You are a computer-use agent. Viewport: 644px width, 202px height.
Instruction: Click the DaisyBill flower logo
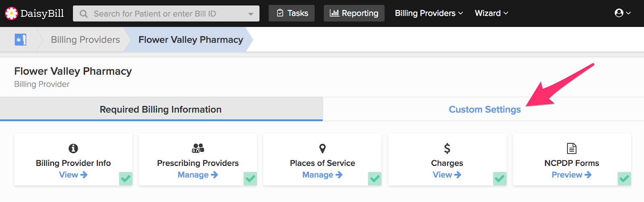11,13
